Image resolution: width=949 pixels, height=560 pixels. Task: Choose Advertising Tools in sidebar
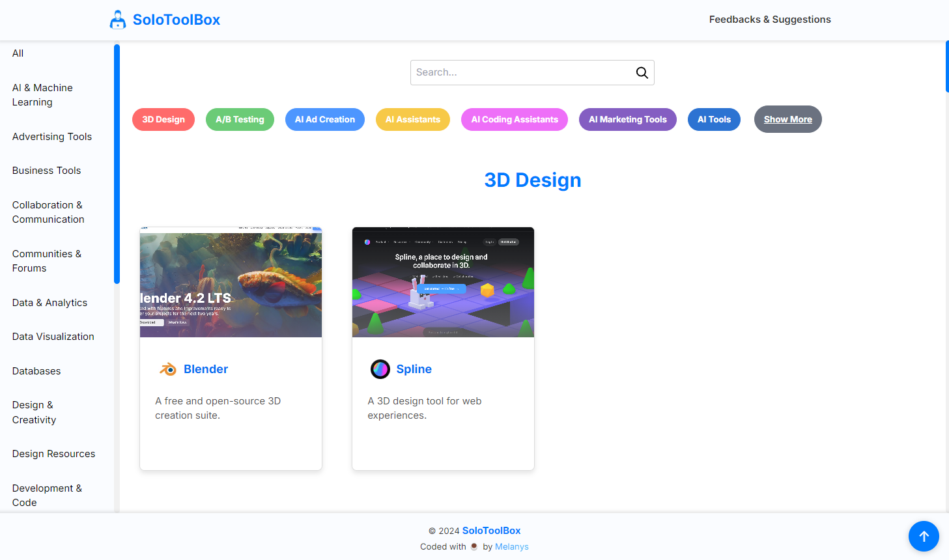point(52,137)
